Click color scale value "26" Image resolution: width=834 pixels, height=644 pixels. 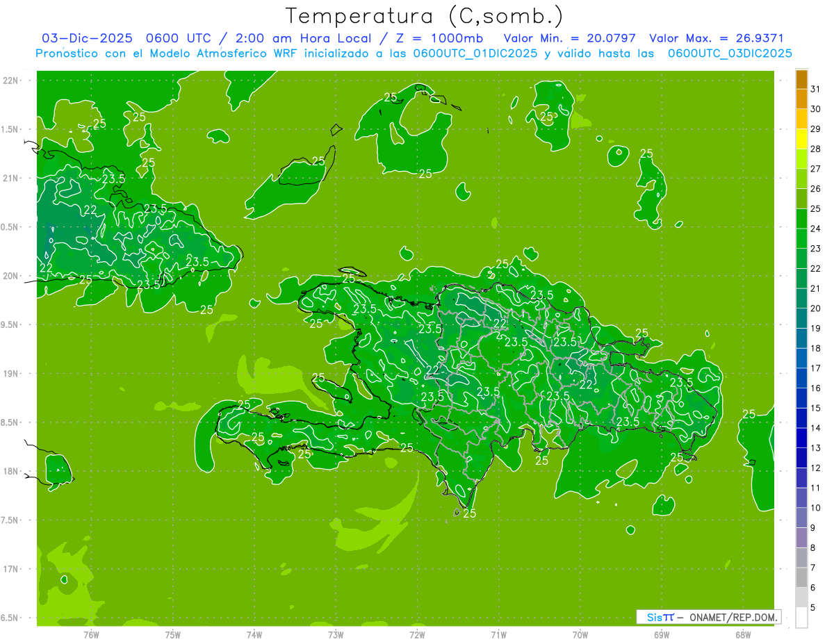[x=815, y=189]
